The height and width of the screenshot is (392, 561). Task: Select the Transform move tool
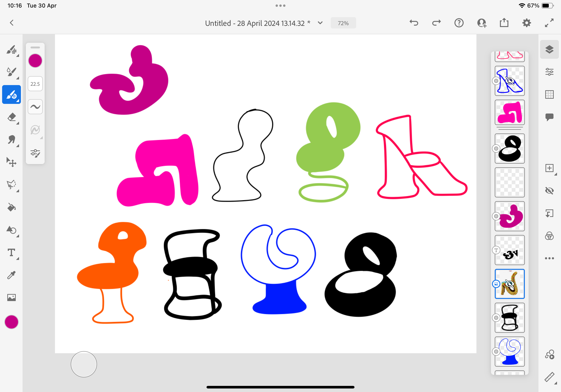pyautogui.click(x=12, y=162)
